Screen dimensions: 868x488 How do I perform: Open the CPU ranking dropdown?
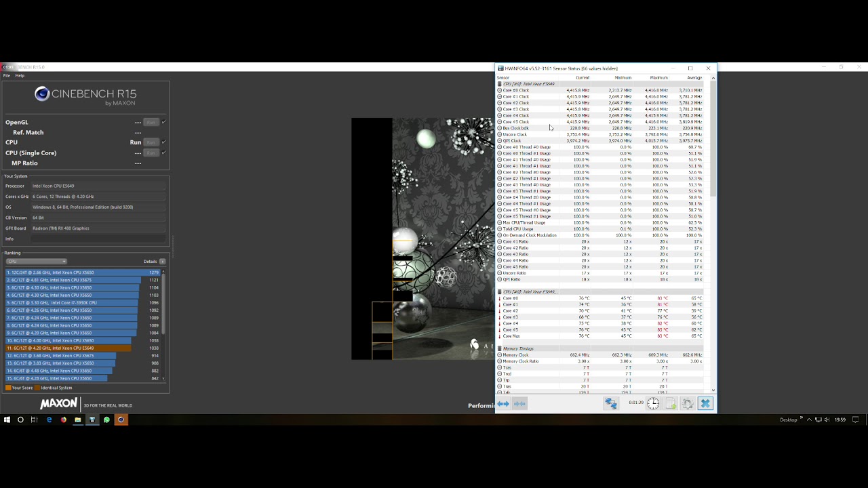pos(37,262)
